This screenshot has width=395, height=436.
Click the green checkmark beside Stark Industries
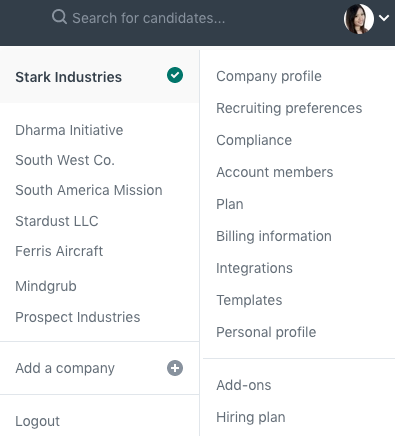(175, 75)
